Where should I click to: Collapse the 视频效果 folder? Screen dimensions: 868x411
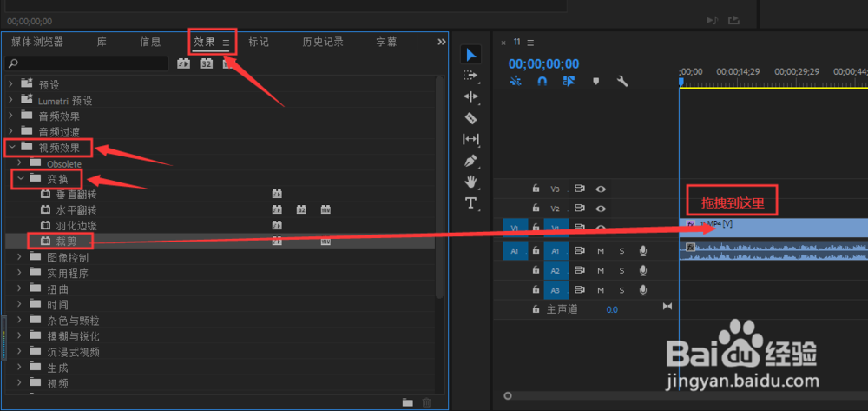point(11,147)
